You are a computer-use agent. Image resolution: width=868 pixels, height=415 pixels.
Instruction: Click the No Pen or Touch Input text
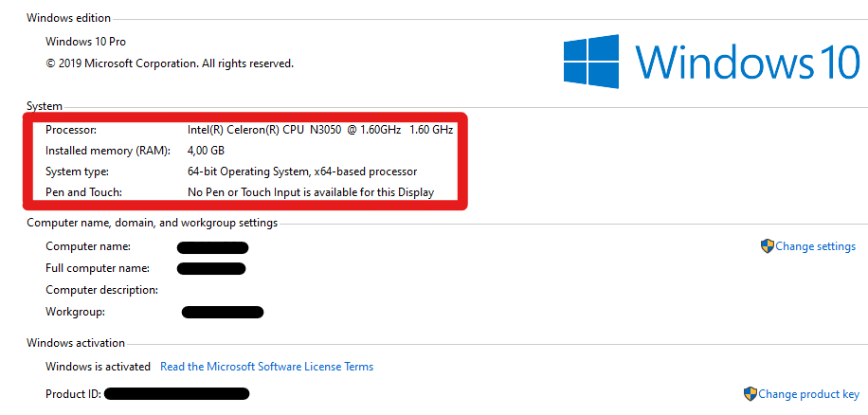click(311, 192)
